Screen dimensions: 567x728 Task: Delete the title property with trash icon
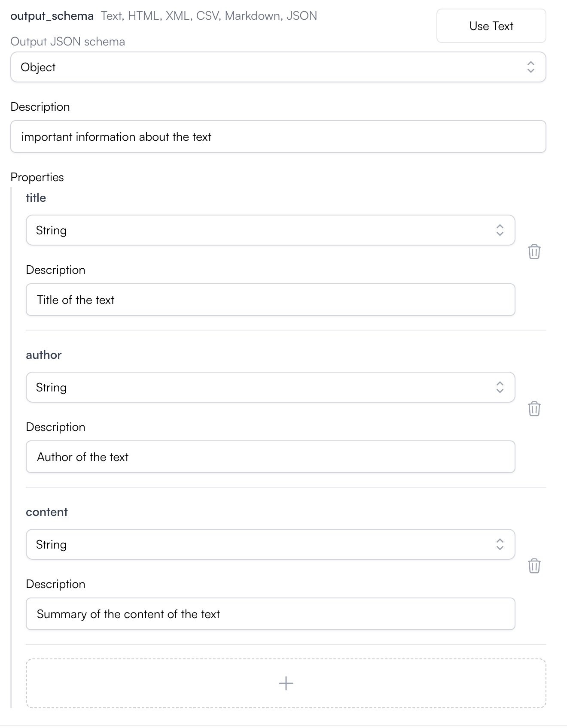coord(534,252)
